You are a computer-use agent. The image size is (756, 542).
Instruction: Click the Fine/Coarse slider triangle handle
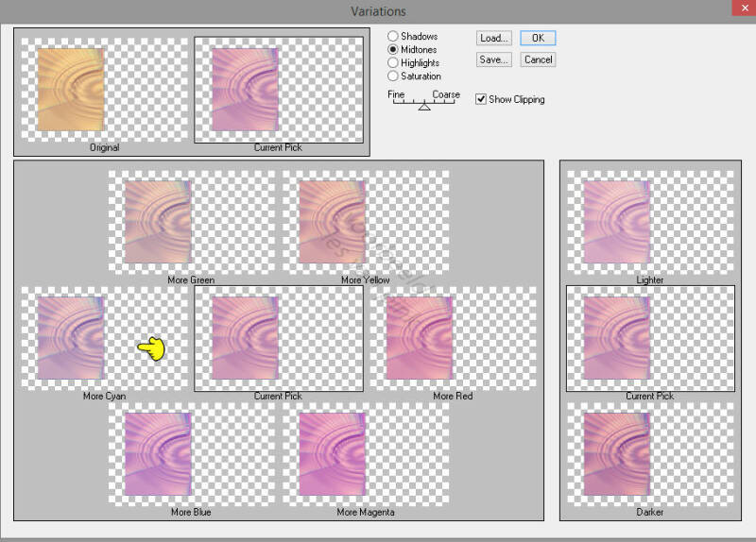424,107
